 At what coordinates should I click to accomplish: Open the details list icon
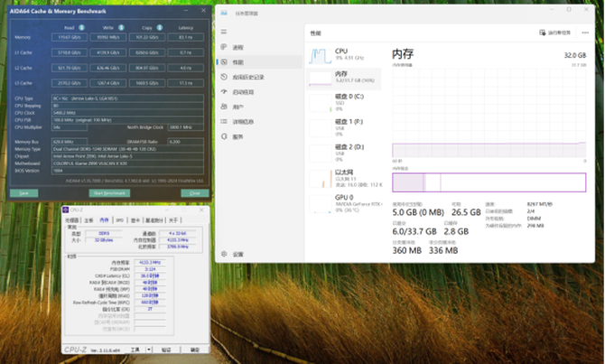tap(224, 122)
